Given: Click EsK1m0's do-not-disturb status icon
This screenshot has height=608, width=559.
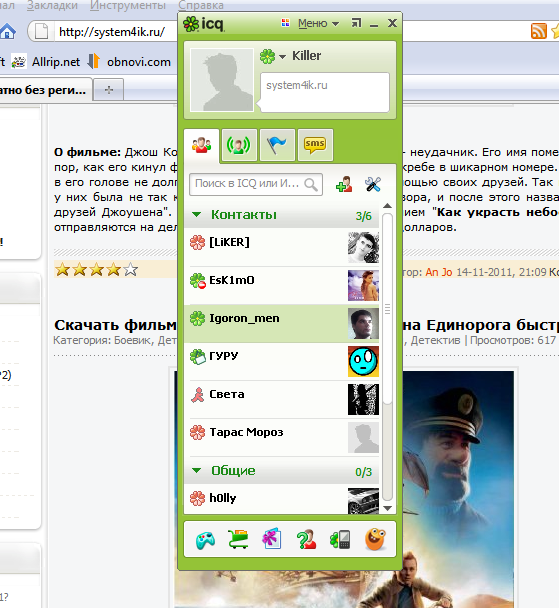Looking at the screenshot, I should [197, 280].
